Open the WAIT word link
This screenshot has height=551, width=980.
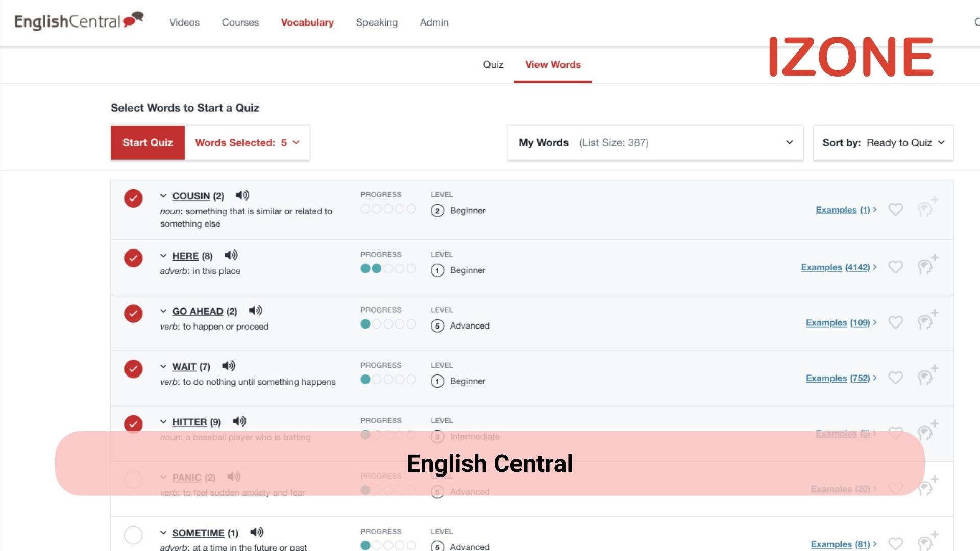tap(184, 366)
